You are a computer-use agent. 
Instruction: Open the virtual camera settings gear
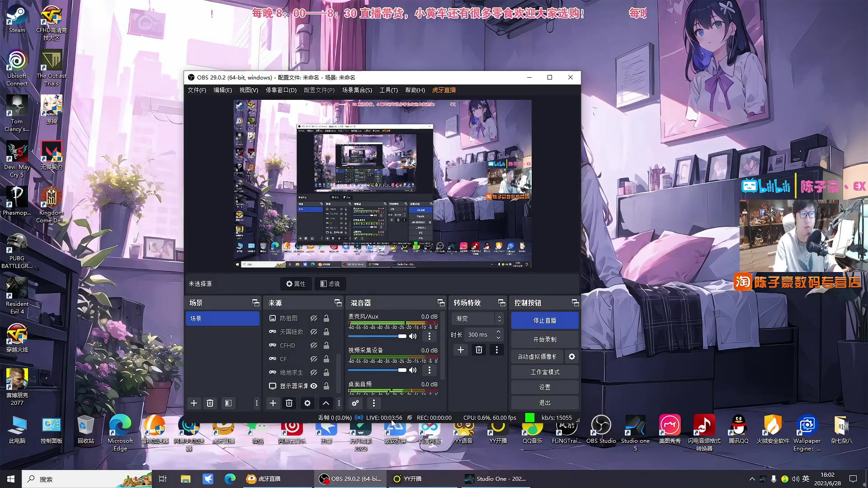pyautogui.click(x=572, y=357)
